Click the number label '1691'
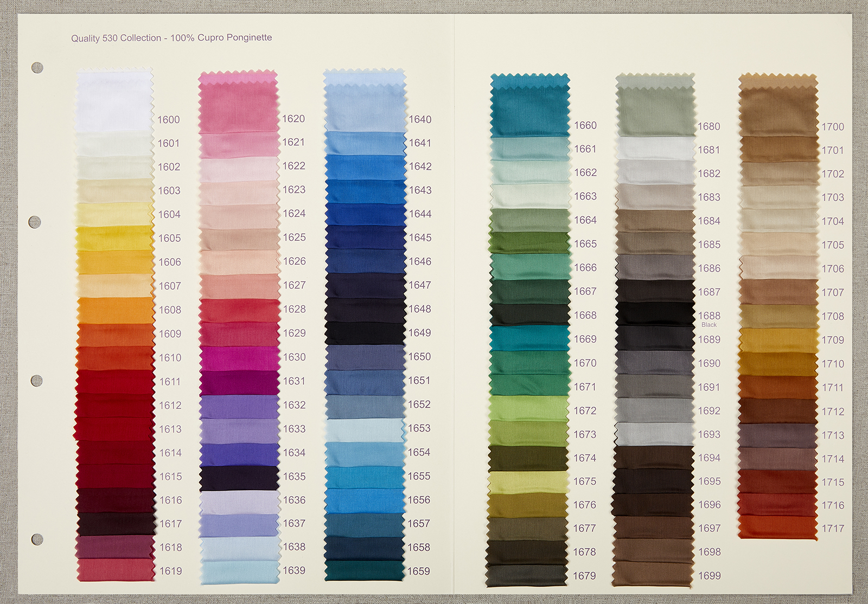868x604 pixels. click(x=709, y=387)
